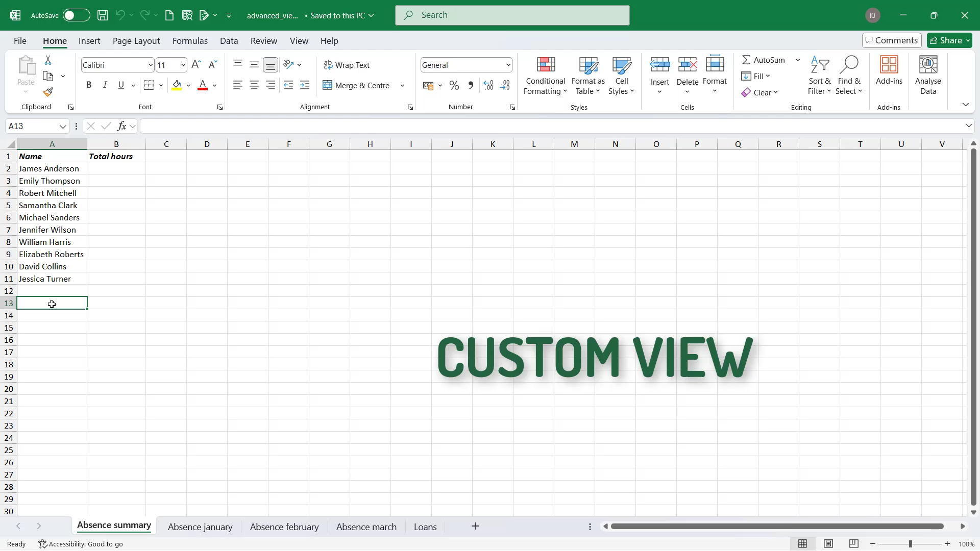The image size is (980, 551).
Task: Click Increase Font Size icon
Action: [x=196, y=65]
